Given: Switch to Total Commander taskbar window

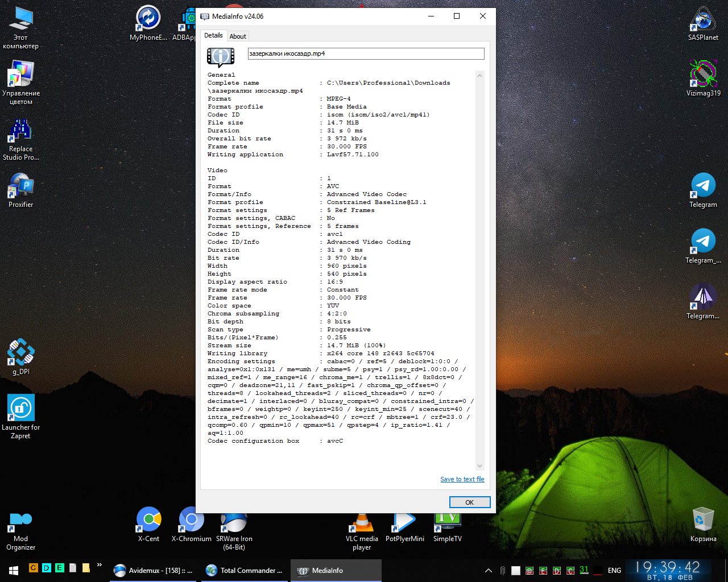Looking at the screenshot, I should pos(245,571).
